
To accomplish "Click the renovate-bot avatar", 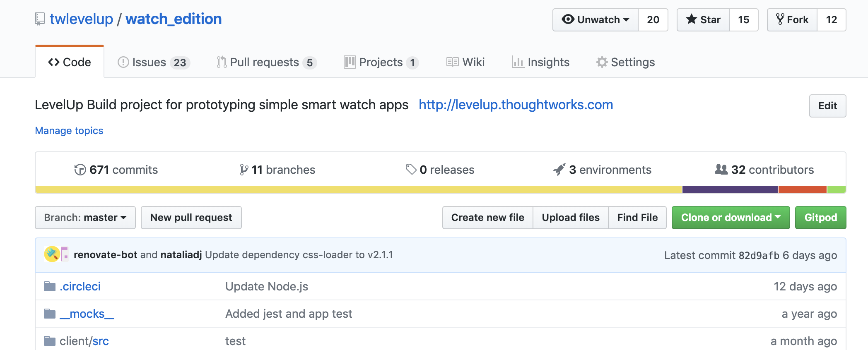I will coord(52,254).
